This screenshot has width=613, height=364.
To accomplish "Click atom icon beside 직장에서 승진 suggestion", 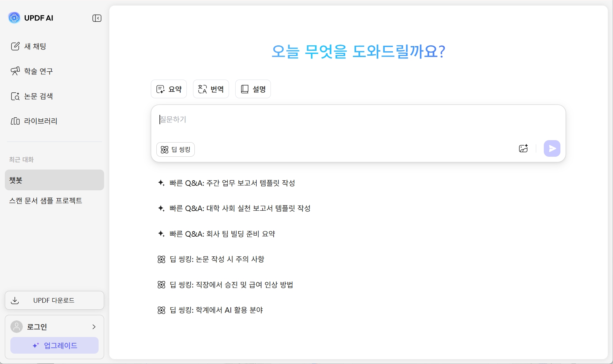I will coord(162,285).
